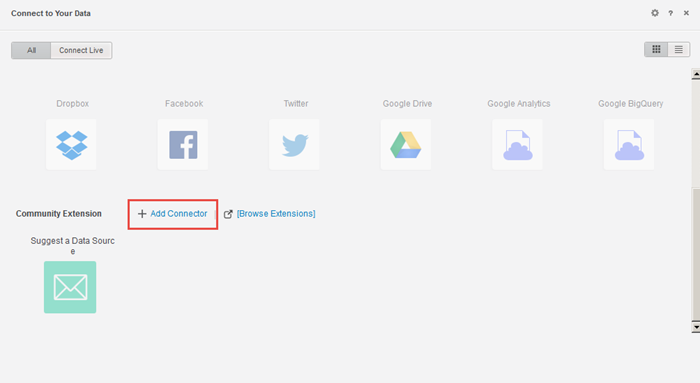Click the scrollbar down arrow
Image resolution: width=700 pixels, height=383 pixels.
click(696, 327)
